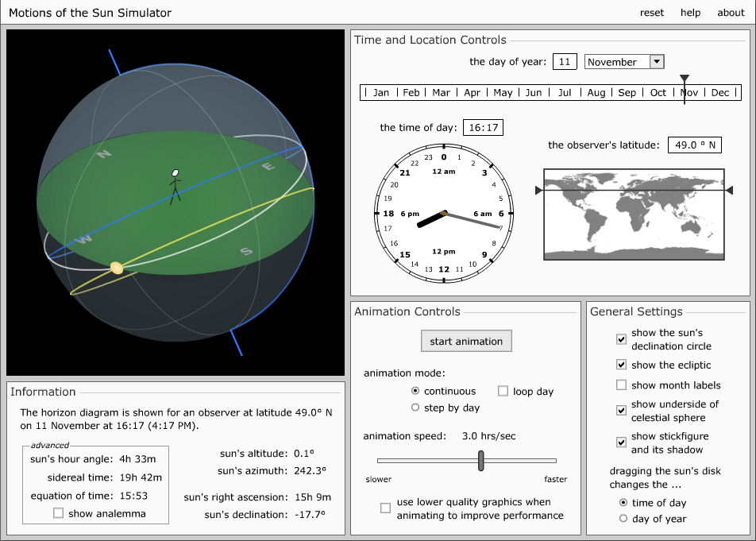Click the stick figure observer on the horizon

[175, 187]
